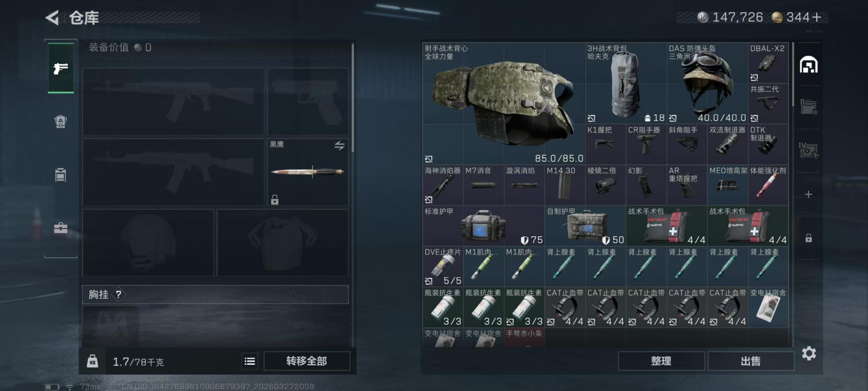This screenshot has height=391, width=868.
Task: Open the backpack tab in left sidebar
Action: [61, 122]
